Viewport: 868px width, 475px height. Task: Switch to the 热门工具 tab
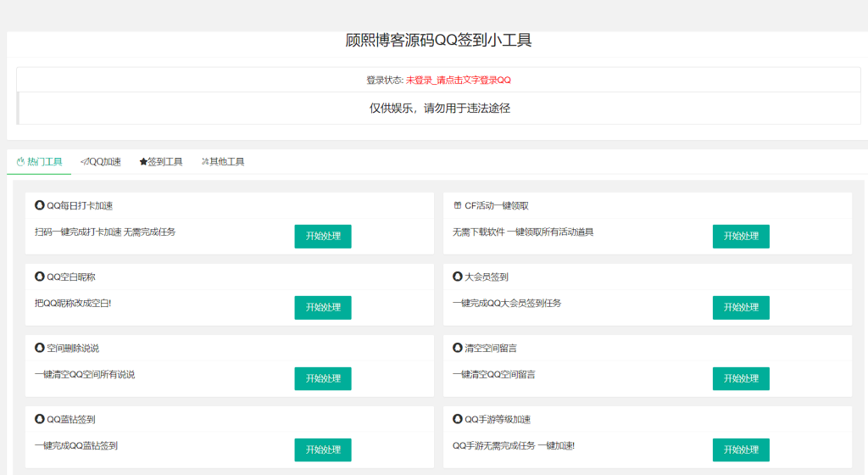(x=39, y=162)
